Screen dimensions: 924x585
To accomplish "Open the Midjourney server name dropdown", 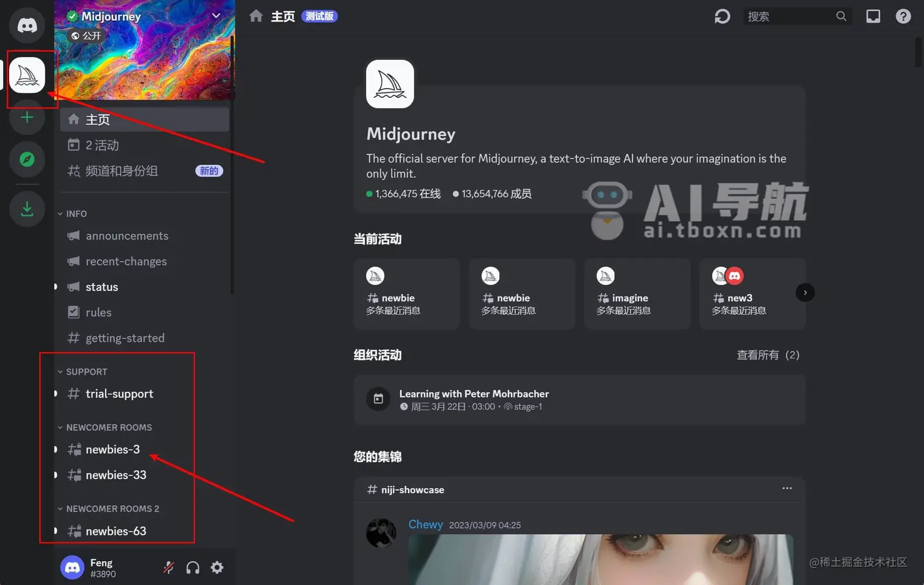I will click(x=215, y=16).
